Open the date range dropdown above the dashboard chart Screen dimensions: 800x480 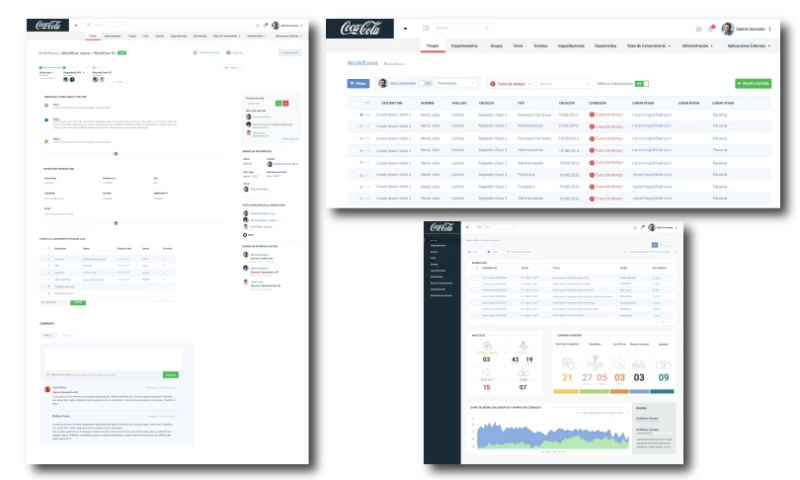[602, 413]
